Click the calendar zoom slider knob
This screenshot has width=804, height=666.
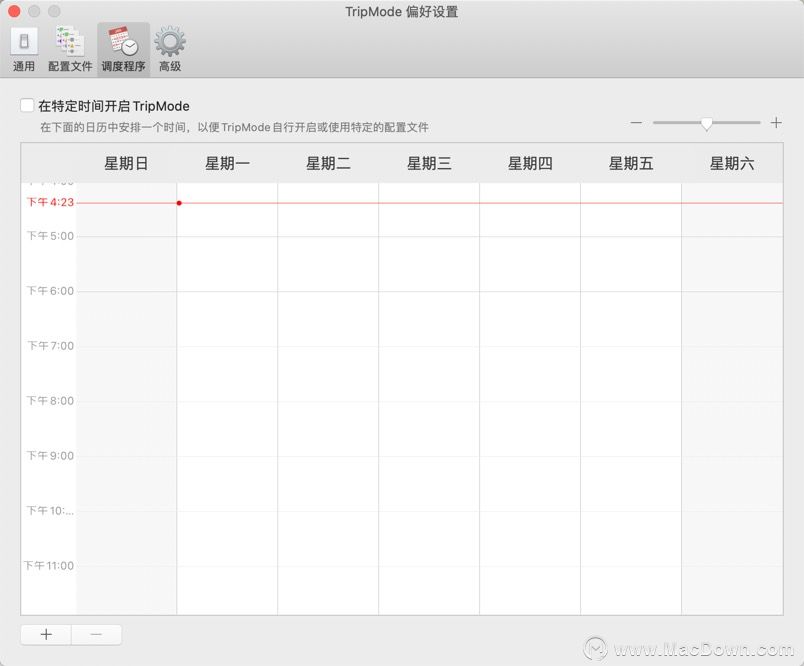point(707,124)
